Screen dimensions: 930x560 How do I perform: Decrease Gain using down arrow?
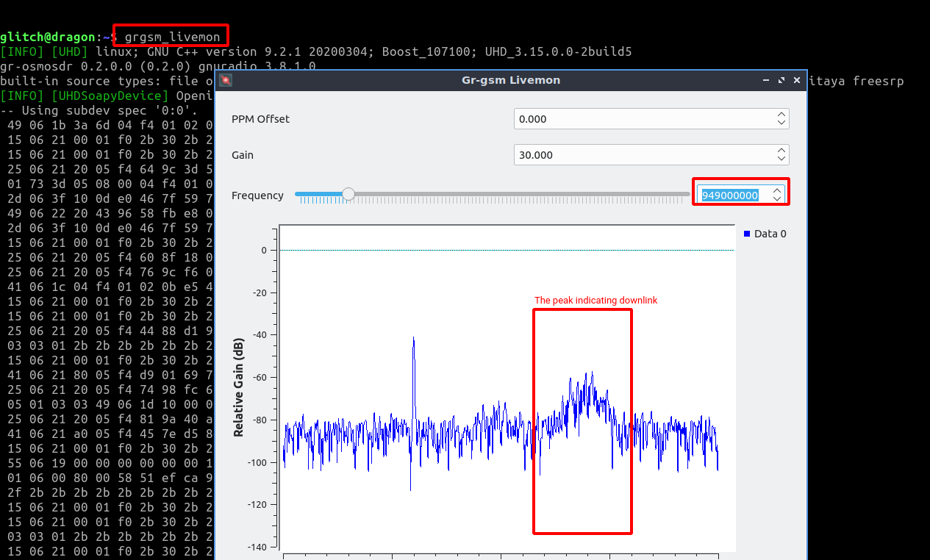781,159
